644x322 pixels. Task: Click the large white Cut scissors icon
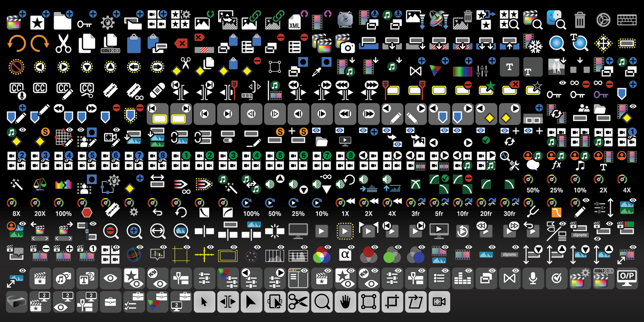(63, 44)
